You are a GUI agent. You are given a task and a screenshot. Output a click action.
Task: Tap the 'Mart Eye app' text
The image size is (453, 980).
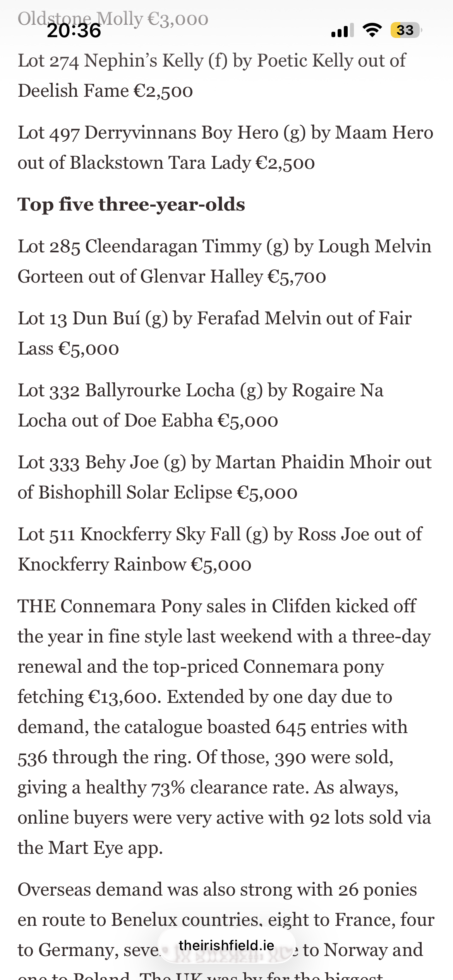click(105, 848)
